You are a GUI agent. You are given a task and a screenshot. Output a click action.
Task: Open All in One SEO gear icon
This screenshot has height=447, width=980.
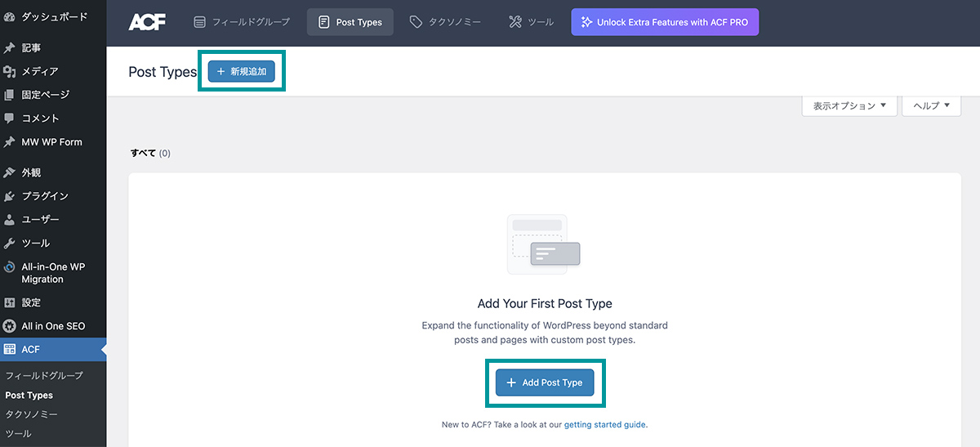coord(10,326)
